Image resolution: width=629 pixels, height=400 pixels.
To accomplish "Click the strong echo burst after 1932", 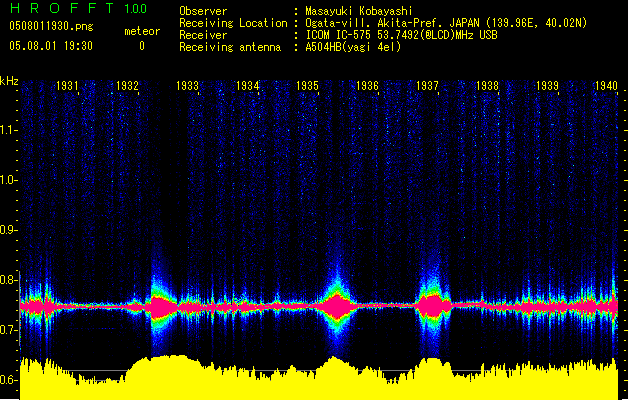I will pos(163,307).
